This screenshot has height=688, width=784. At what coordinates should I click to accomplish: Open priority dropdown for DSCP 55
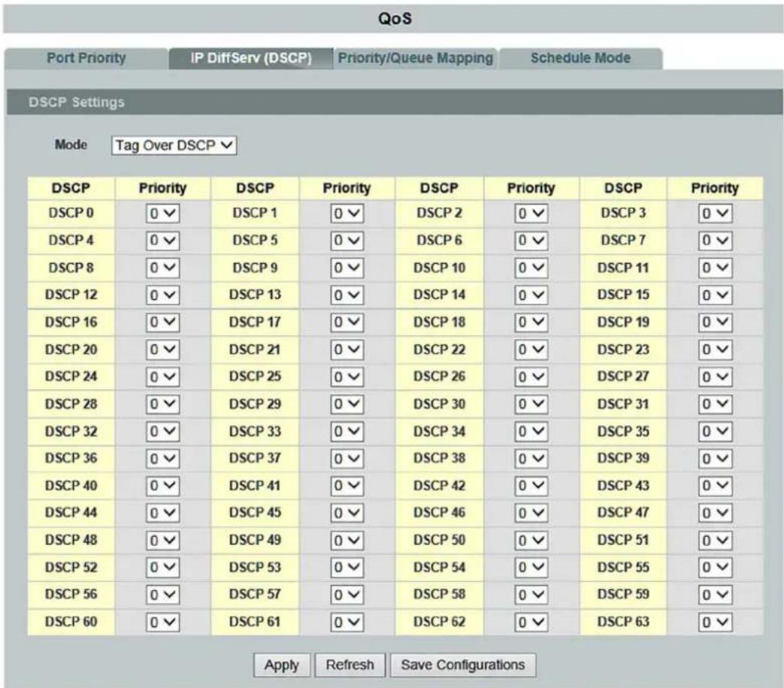tap(715, 568)
